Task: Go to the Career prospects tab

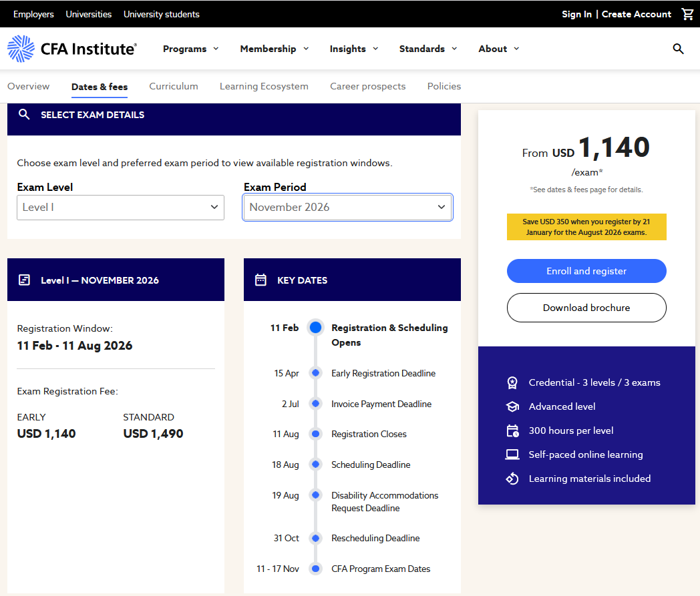Action: click(x=367, y=86)
